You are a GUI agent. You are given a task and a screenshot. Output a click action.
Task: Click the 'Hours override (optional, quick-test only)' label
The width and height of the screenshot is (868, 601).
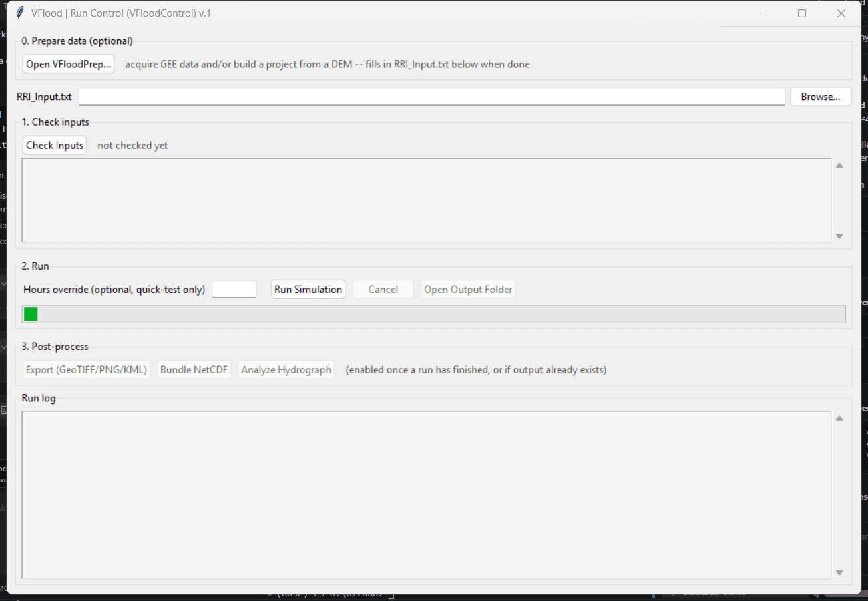coord(114,290)
